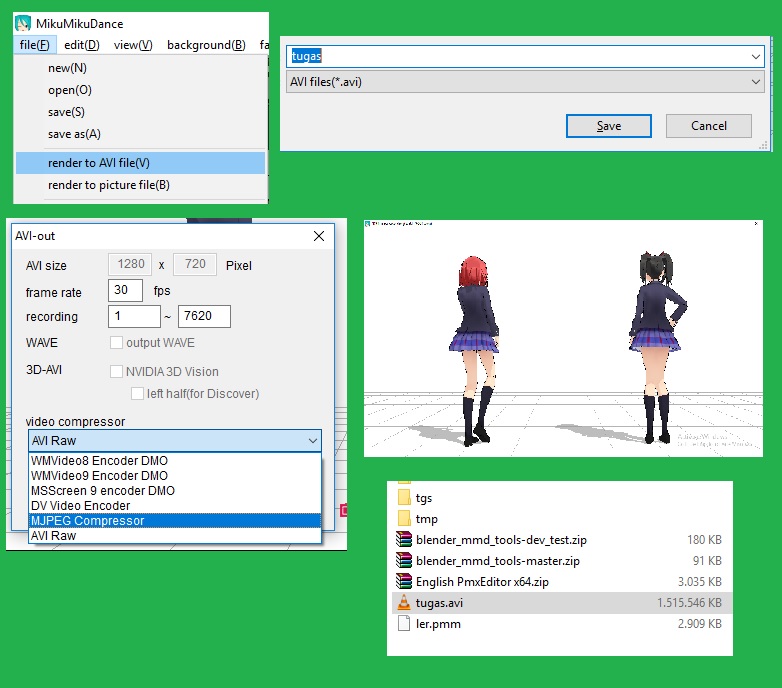The width and height of the screenshot is (782, 688).
Task: Expand the AVI files(*.avi) type dropdown
Action: 756,82
